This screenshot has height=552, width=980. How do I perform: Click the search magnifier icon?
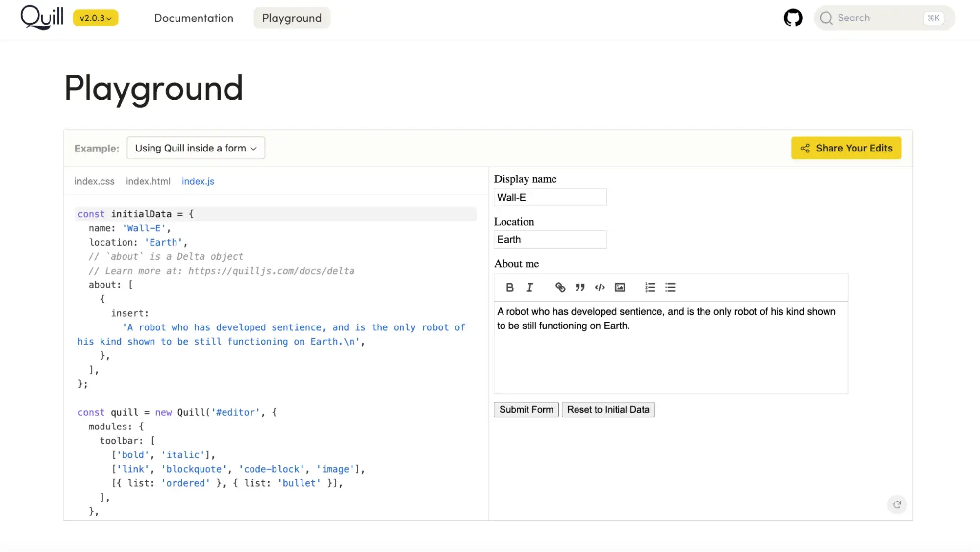pos(826,18)
